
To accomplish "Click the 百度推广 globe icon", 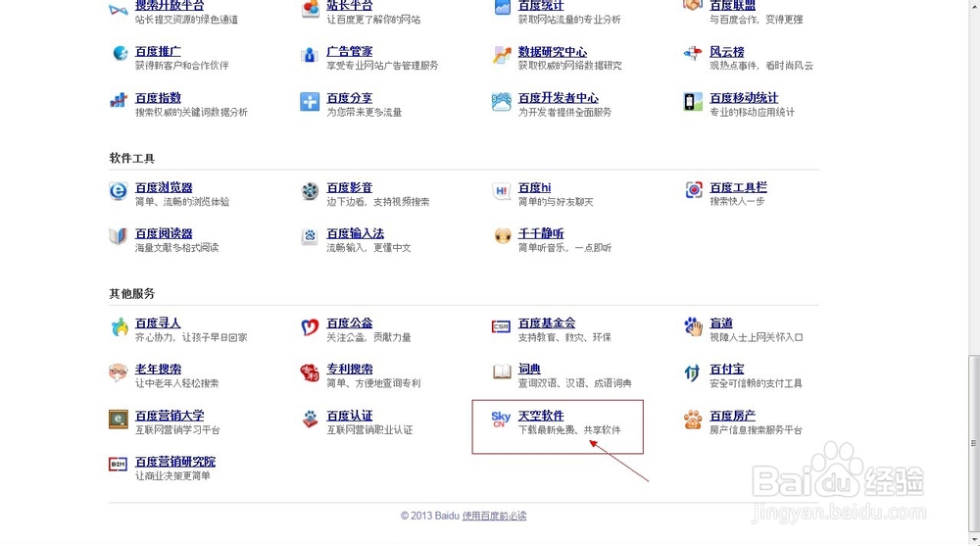I will click(x=120, y=54).
